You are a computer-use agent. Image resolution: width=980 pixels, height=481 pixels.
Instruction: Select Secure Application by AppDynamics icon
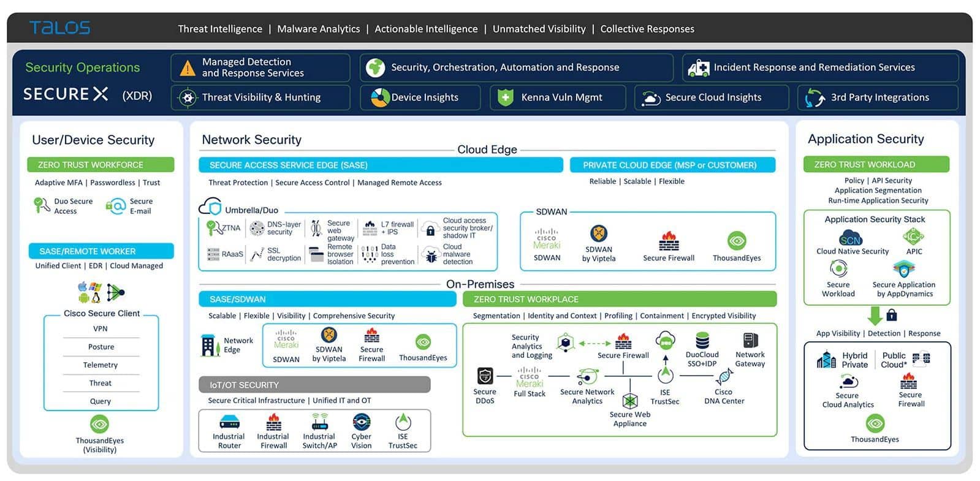[904, 268]
